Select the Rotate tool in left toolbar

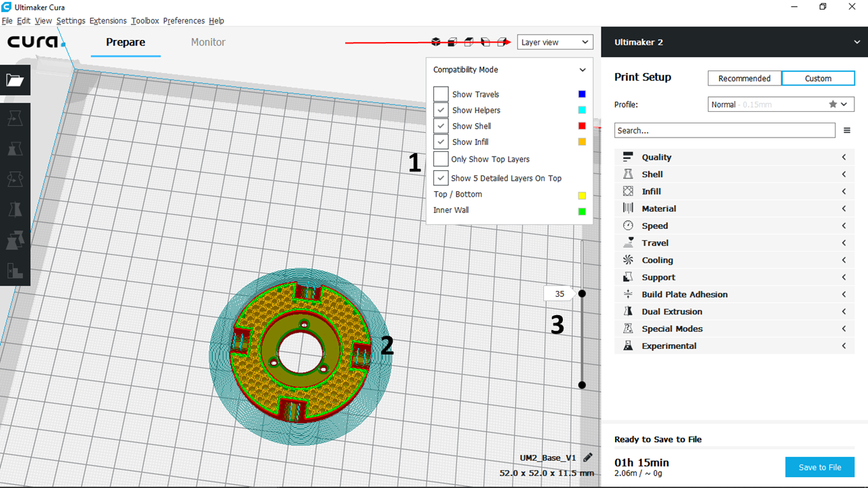coord(15,179)
